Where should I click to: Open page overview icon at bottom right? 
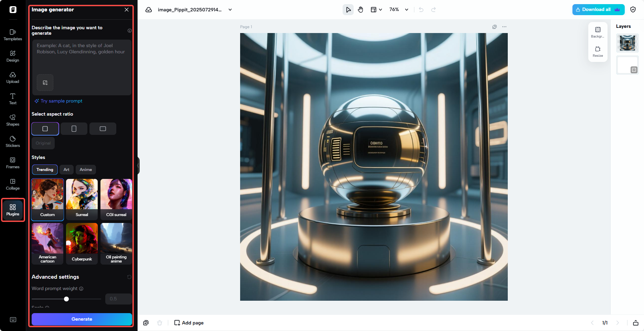pos(636,323)
